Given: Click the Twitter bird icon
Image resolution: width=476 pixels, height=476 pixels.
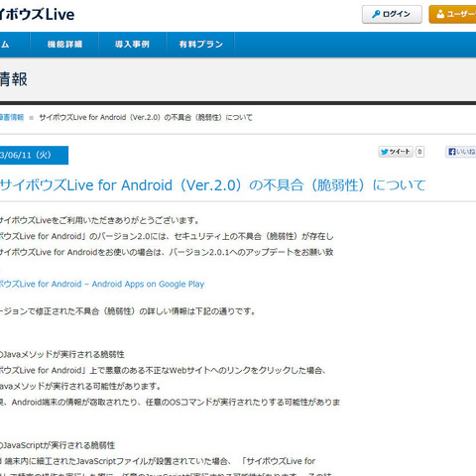Looking at the screenshot, I should [384, 152].
